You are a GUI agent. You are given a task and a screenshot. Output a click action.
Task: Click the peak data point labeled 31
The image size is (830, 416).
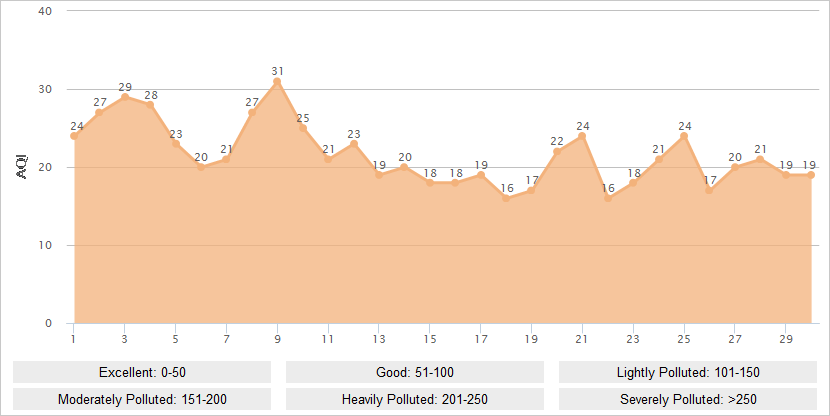pos(277,82)
